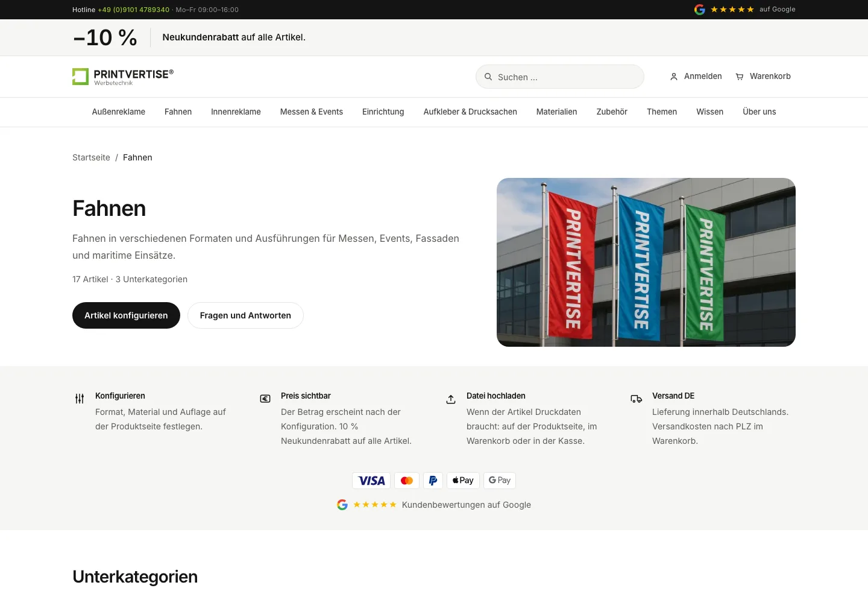Click the Apple Pay badge
The width and height of the screenshot is (868, 591).
point(463,481)
